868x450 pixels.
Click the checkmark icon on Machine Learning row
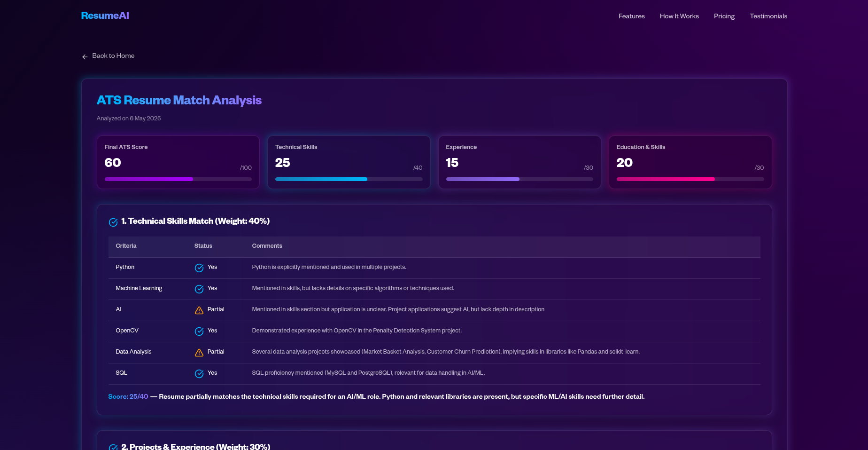198,289
